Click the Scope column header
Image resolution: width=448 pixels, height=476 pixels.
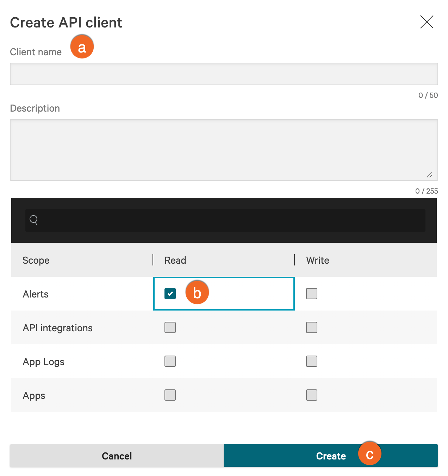point(36,260)
